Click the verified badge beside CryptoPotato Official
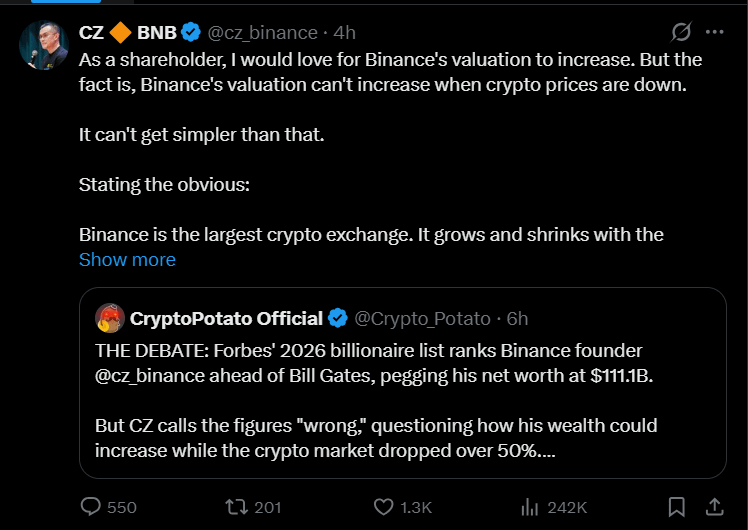The height and width of the screenshot is (530, 748). pos(338,318)
